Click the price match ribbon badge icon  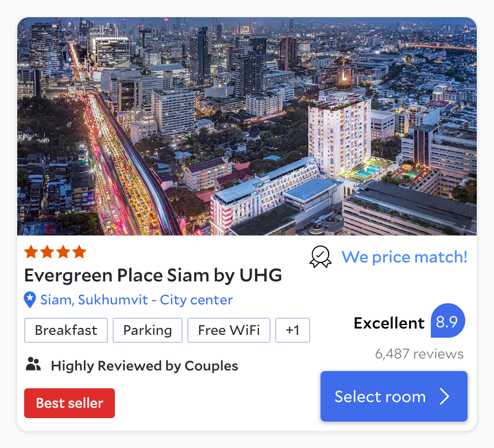(320, 257)
